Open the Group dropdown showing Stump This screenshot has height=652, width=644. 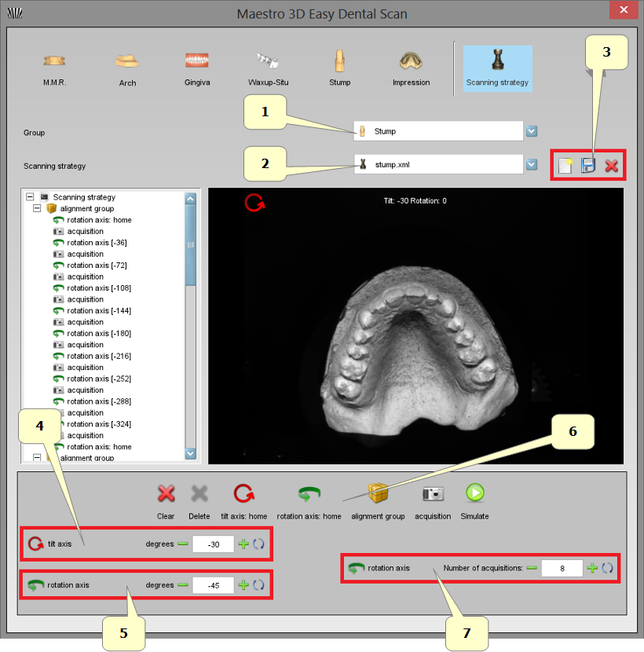[531, 131]
